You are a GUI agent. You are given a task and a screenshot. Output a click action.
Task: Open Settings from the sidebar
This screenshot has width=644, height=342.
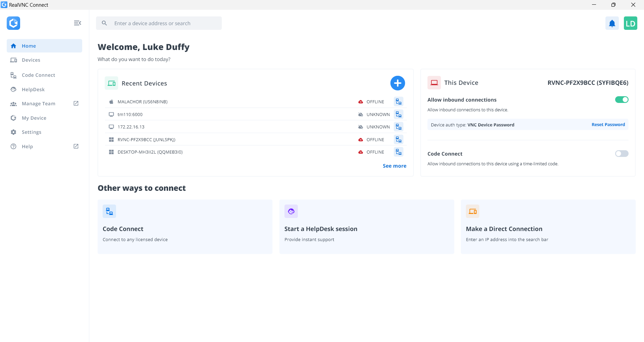click(x=31, y=132)
